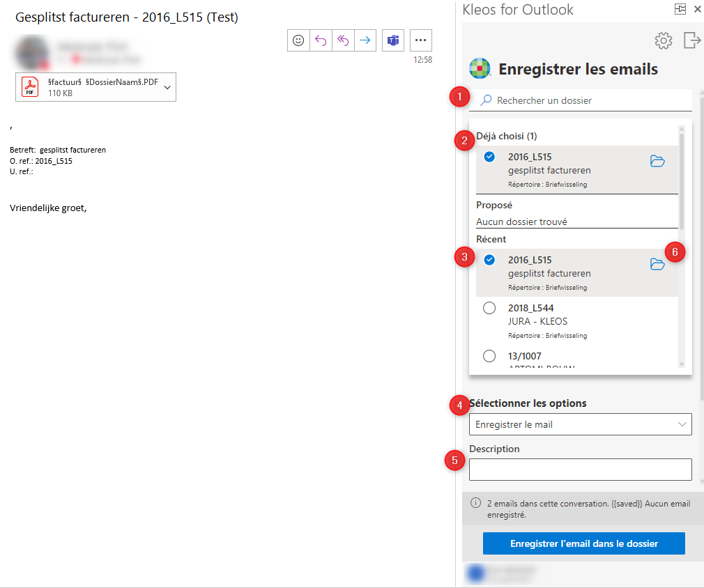The width and height of the screenshot is (704, 588).
Task: Open folder for dossier 2016_L515 under Déjà choisi
Action: [x=657, y=161]
